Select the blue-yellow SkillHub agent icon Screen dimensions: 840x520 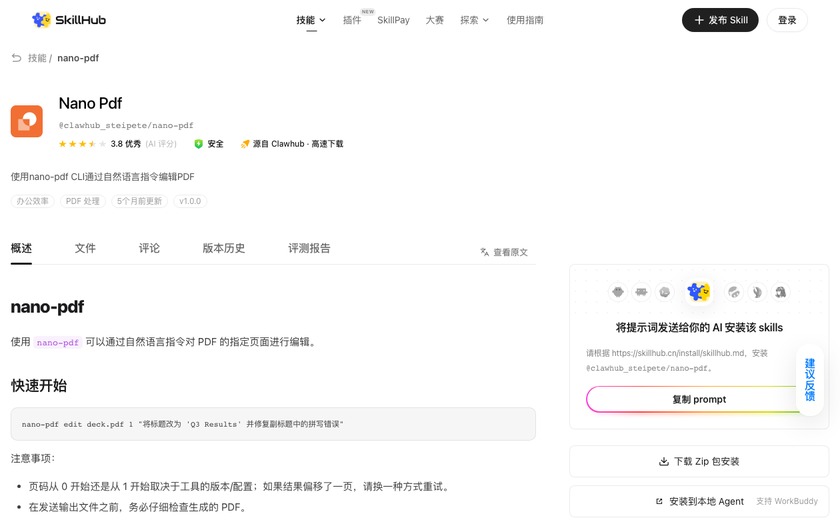(699, 292)
